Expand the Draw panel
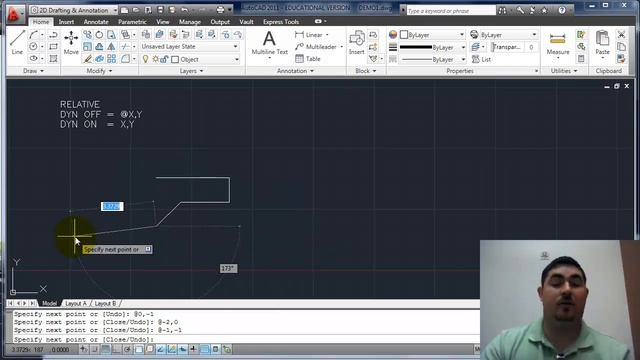 click(x=33, y=71)
